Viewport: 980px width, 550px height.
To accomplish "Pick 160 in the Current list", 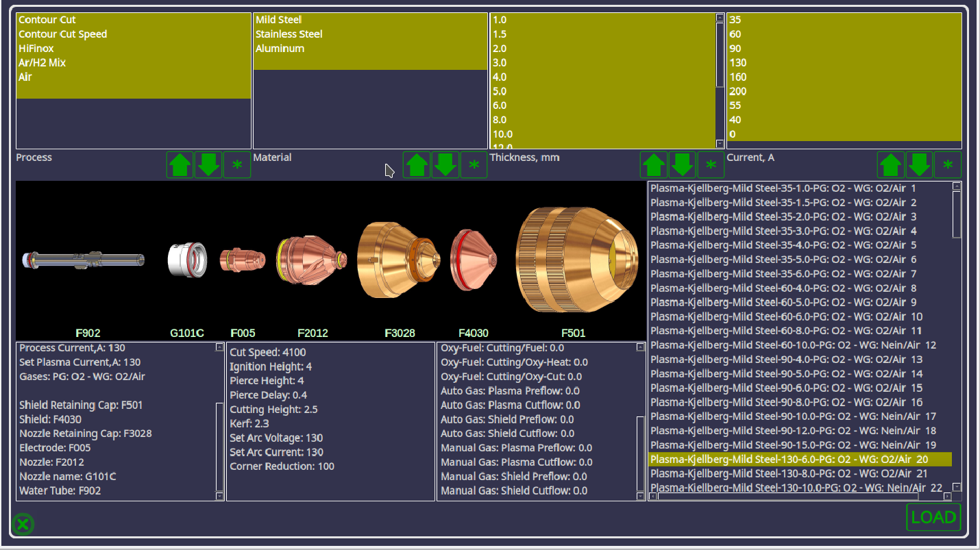I will point(738,77).
